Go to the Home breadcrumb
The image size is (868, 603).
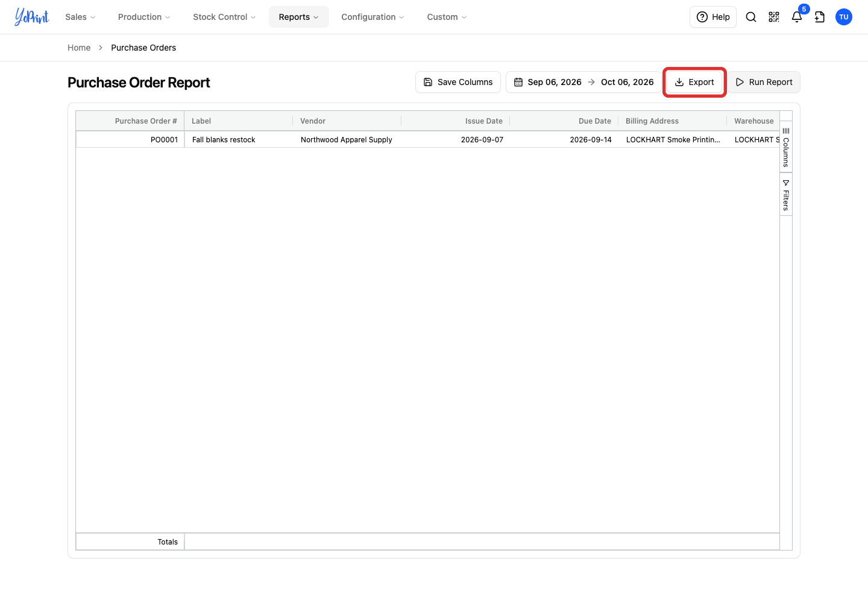click(79, 48)
